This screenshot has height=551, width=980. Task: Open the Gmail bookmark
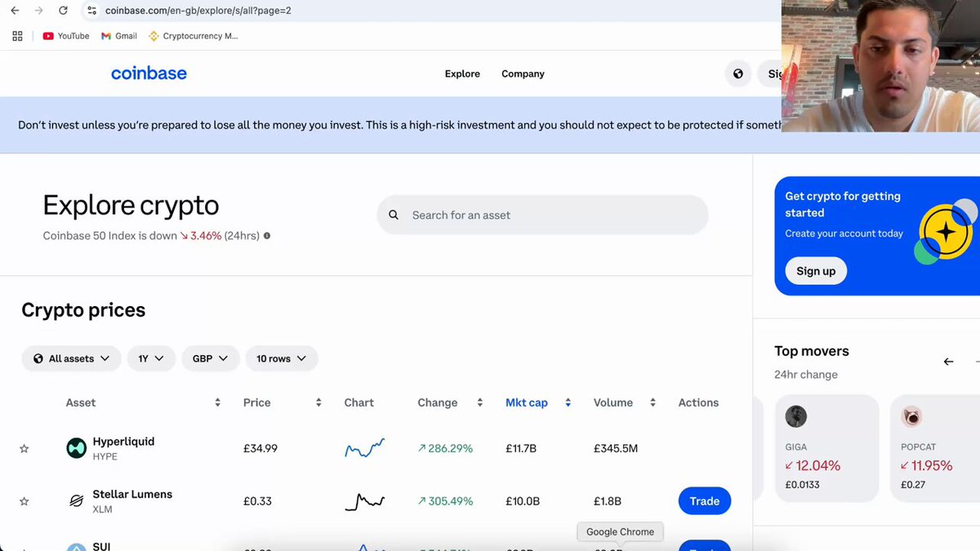click(x=118, y=36)
